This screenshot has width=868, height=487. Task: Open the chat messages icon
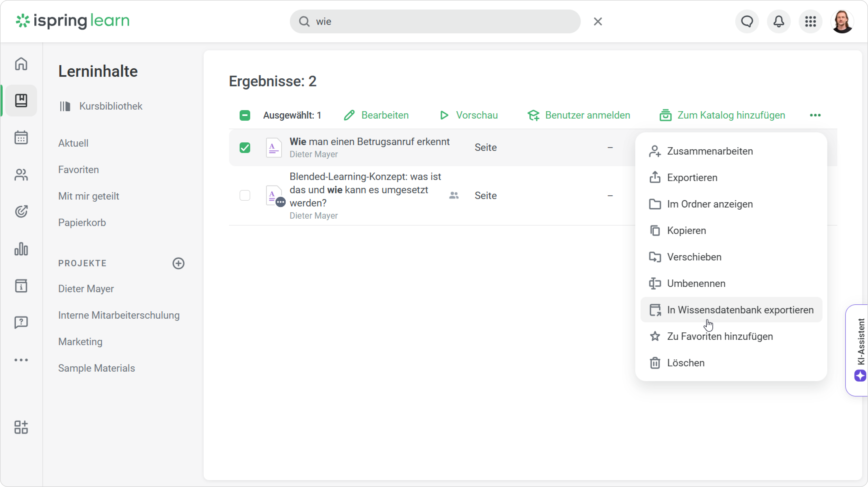click(x=747, y=22)
